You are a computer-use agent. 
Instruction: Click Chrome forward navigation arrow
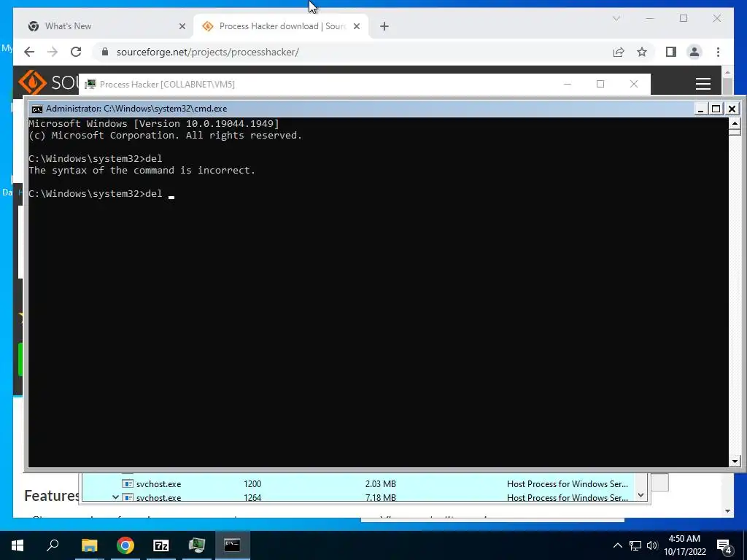(53, 52)
